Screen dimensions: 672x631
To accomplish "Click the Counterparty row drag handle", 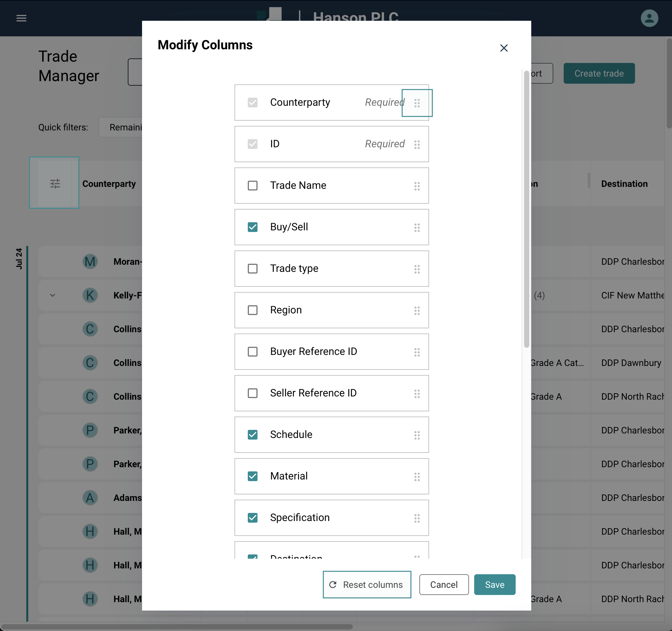I will pyautogui.click(x=417, y=103).
